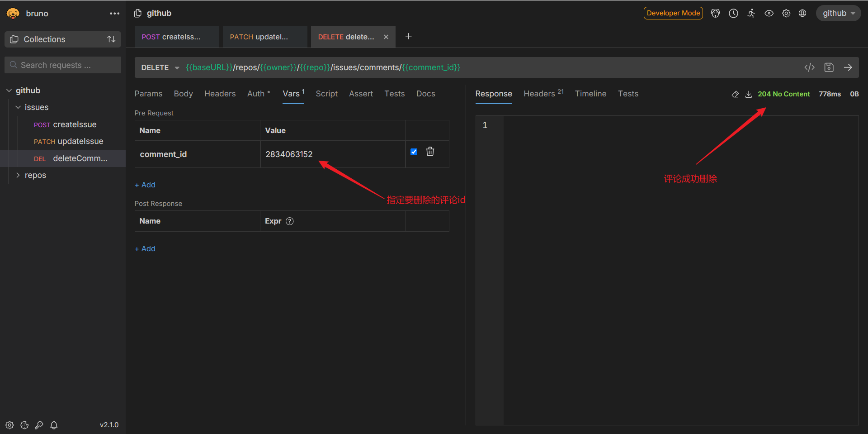Open collection settings gear in top bar
Screen dimensions: 868x434
point(786,13)
